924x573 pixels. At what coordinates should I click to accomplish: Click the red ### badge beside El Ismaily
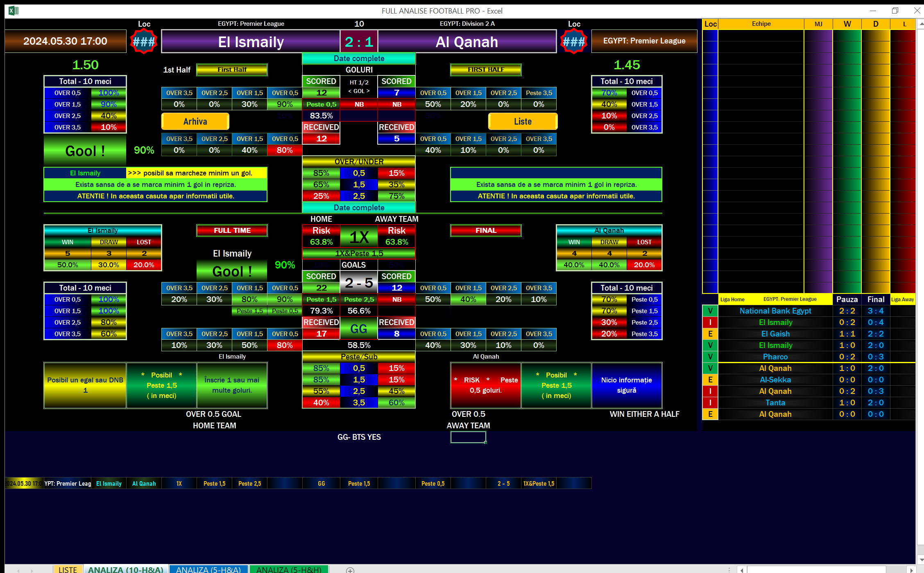pos(143,41)
